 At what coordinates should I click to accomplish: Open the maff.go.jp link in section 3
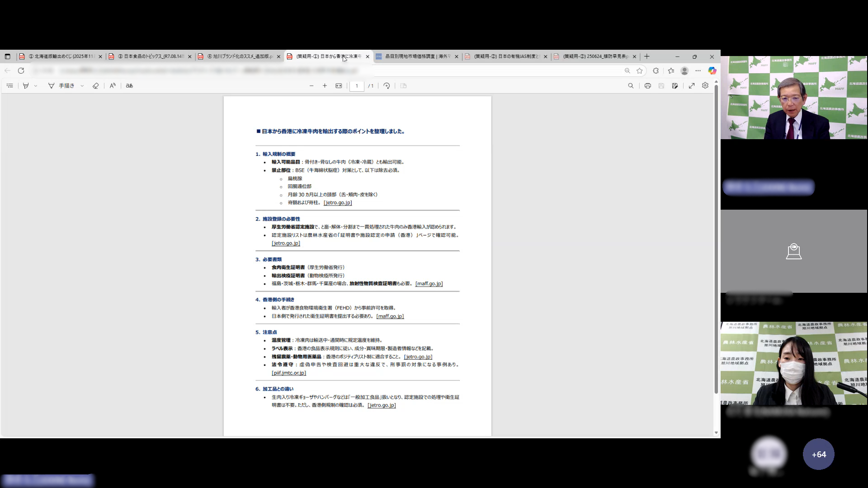429,284
